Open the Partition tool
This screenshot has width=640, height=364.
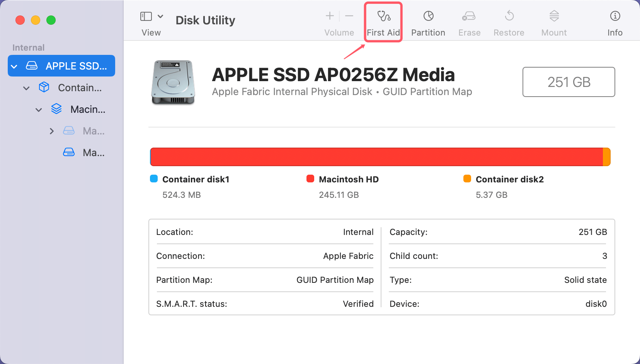[428, 21]
